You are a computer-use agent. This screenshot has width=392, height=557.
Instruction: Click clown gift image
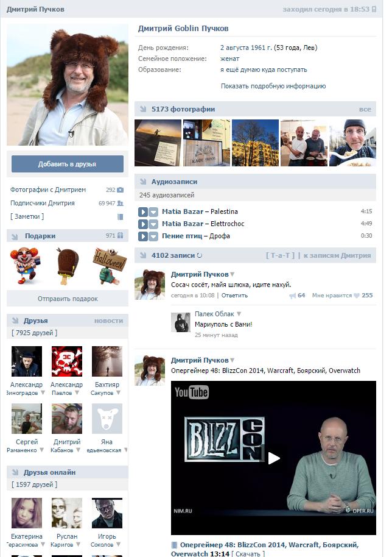point(26,265)
